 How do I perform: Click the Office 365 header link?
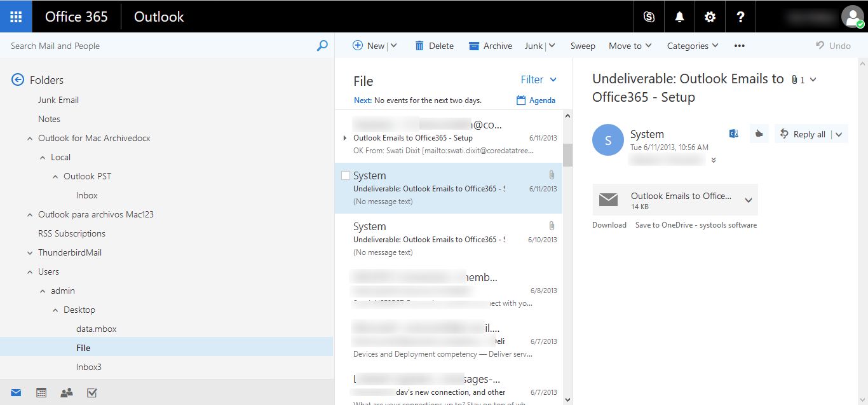coord(76,17)
